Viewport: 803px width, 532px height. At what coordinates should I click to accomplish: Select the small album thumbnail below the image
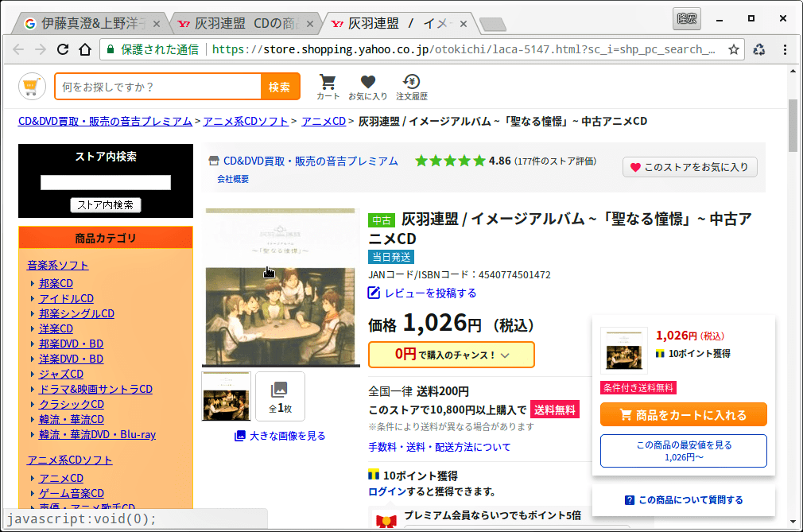click(227, 396)
